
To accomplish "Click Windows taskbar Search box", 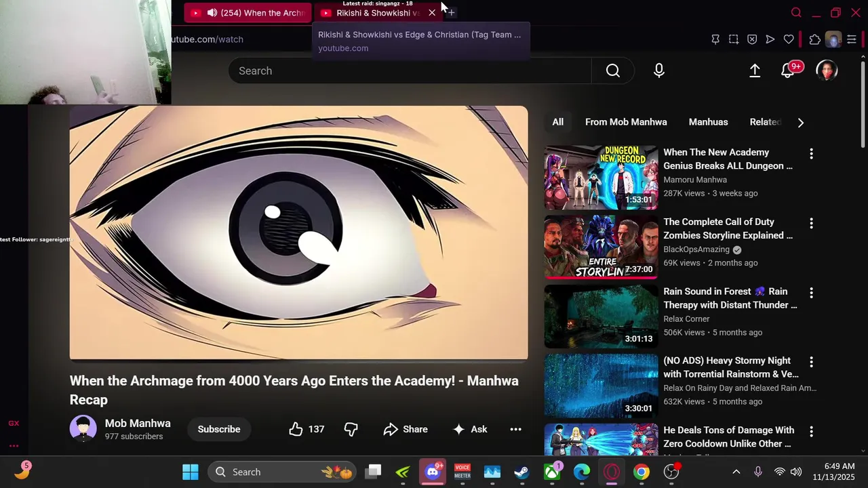I will click(x=283, y=472).
